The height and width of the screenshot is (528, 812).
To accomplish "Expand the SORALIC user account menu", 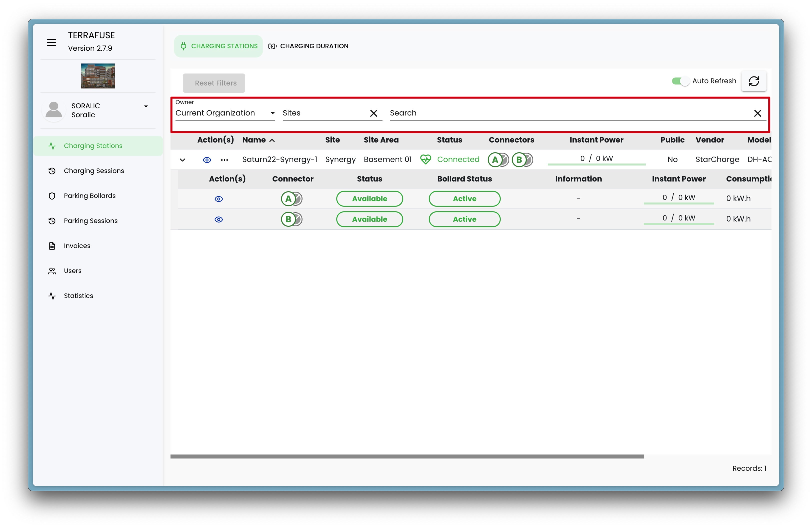I will click(146, 107).
